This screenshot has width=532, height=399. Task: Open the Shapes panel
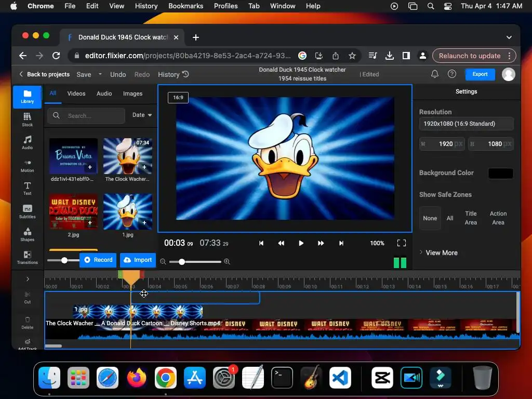pyautogui.click(x=27, y=234)
